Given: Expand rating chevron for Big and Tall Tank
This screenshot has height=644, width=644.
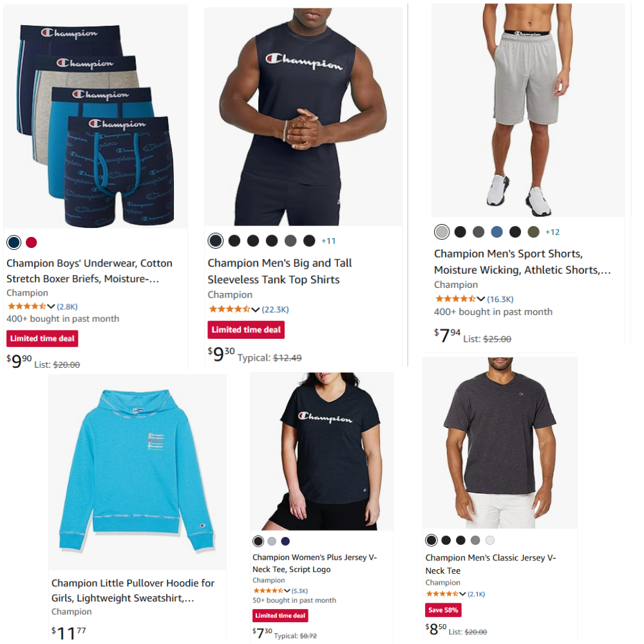Looking at the screenshot, I should pos(256,309).
